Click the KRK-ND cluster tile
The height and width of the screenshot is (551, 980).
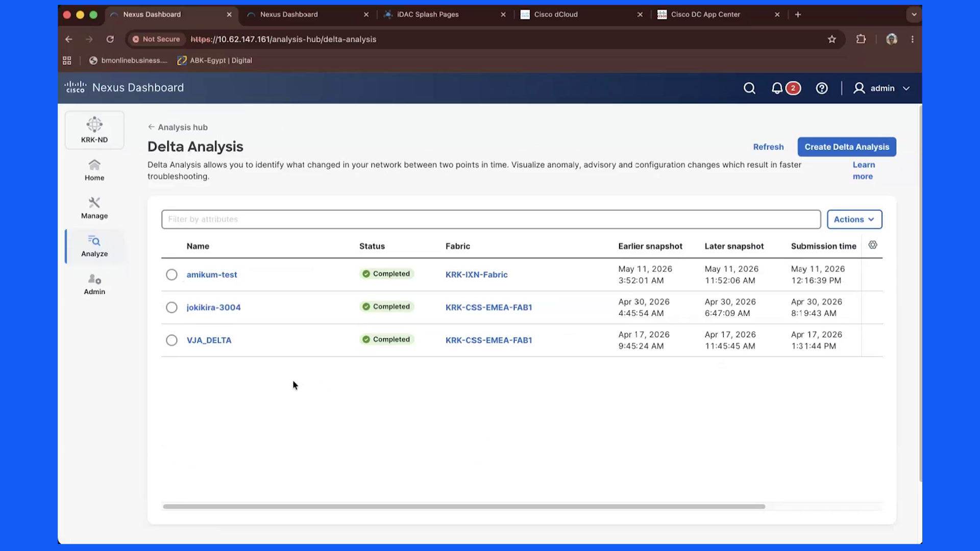[94, 130]
